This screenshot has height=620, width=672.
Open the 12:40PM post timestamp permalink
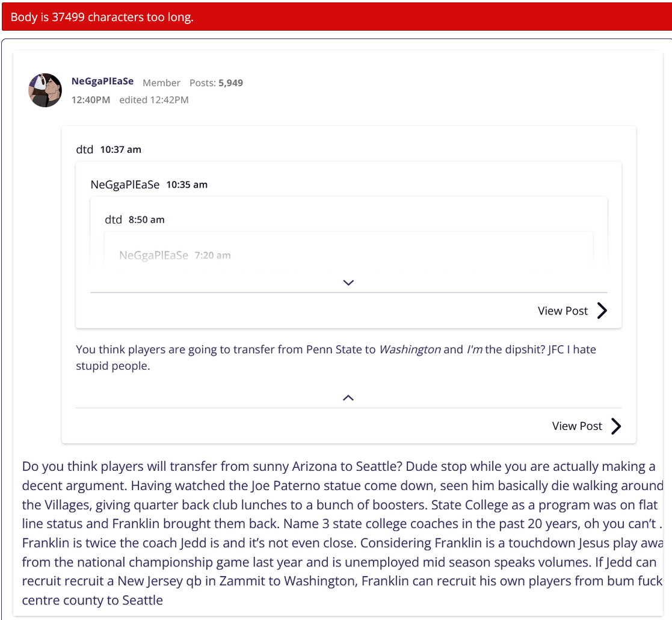[x=91, y=100]
